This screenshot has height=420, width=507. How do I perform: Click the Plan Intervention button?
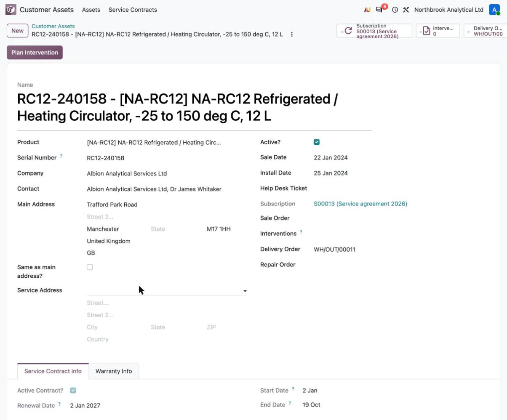click(x=35, y=53)
